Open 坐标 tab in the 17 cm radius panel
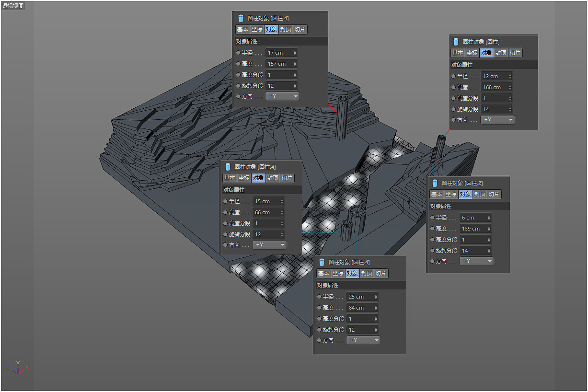The image size is (588, 392). coord(257,29)
